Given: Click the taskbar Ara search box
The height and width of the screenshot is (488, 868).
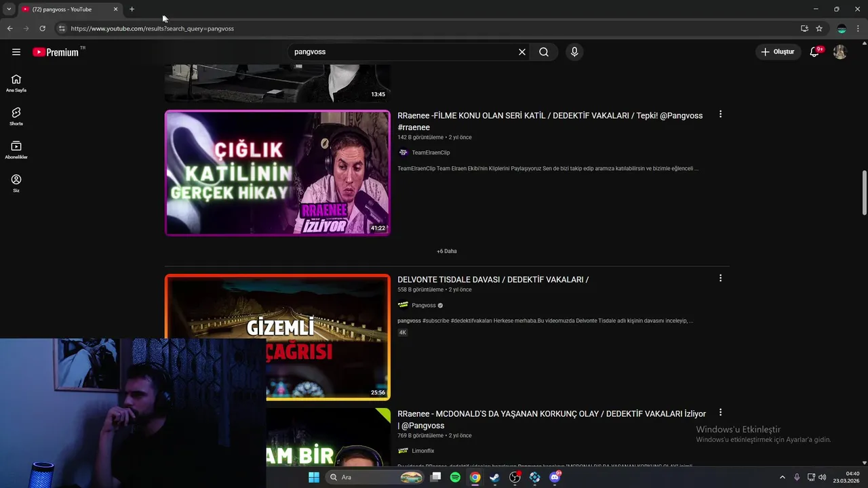Looking at the screenshot, I should point(375,477).
